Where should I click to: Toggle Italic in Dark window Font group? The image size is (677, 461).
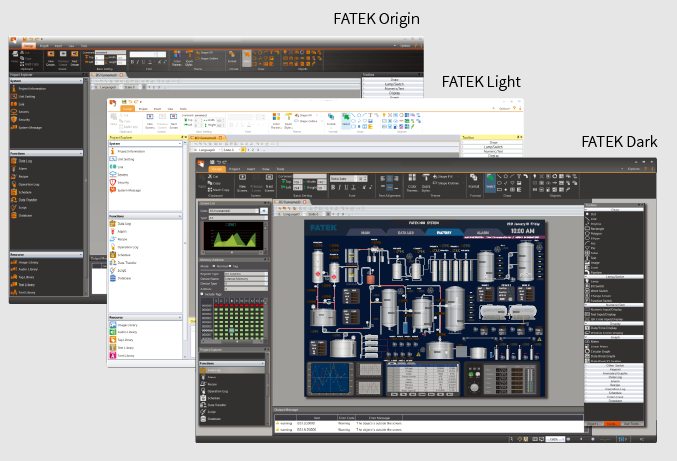pyautogui.click(x=339, y=187)
